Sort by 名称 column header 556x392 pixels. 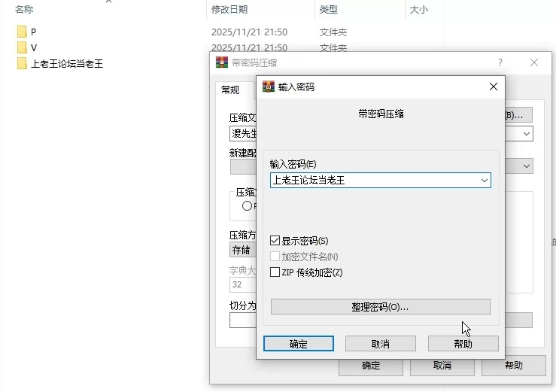coord(25,9)
